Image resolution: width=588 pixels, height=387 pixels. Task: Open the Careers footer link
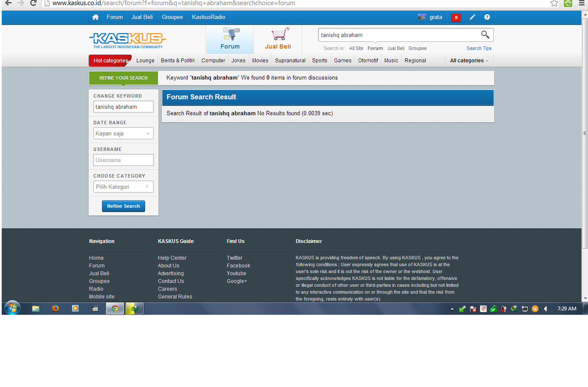(x=167, y=289)
